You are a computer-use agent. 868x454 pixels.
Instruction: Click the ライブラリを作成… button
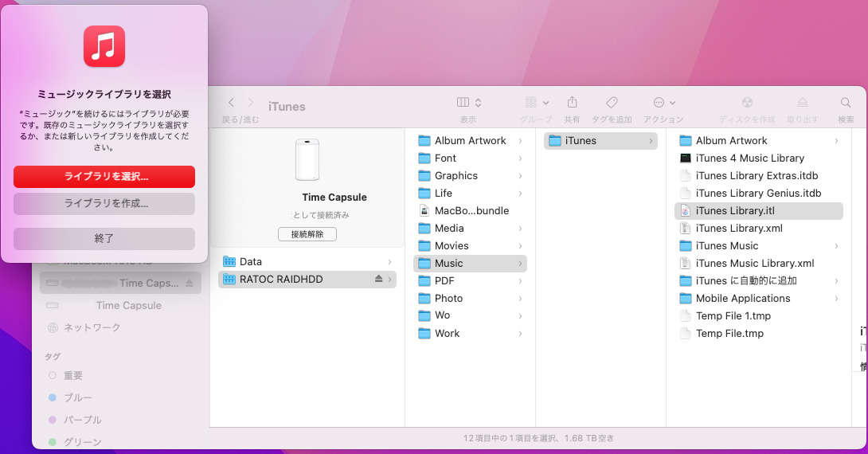pos(104,204)
